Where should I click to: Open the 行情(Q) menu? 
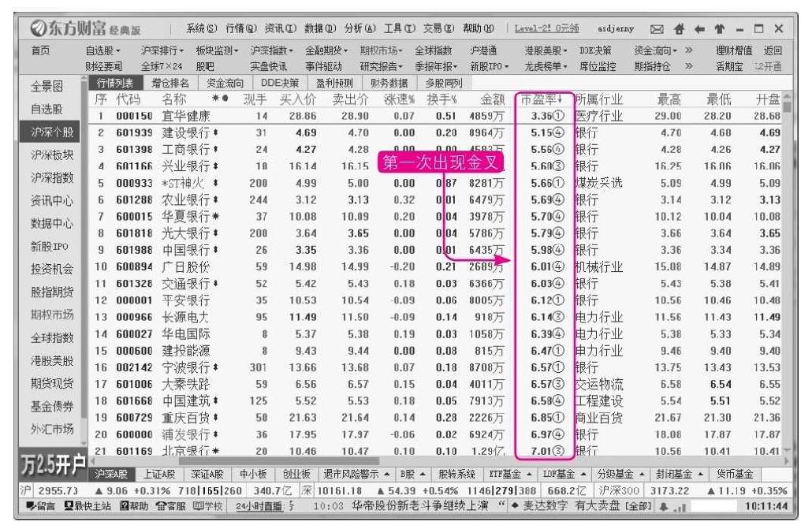pyautogui.click(x=240, y=28)
